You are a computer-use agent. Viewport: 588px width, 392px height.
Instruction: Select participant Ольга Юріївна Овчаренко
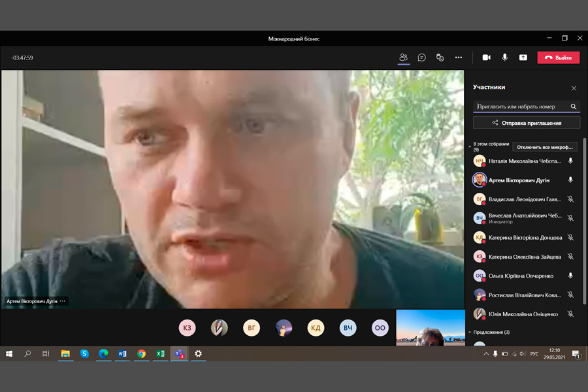(x=520, y=276)
